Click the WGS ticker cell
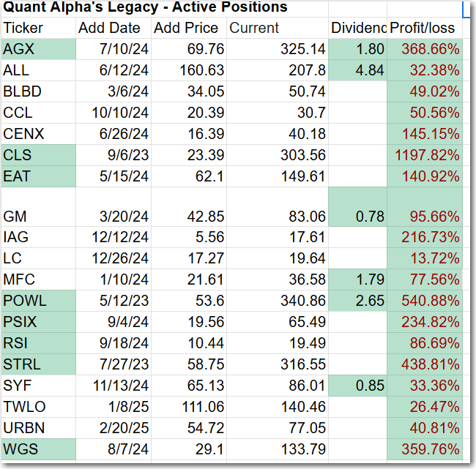 tap(38, 449)
